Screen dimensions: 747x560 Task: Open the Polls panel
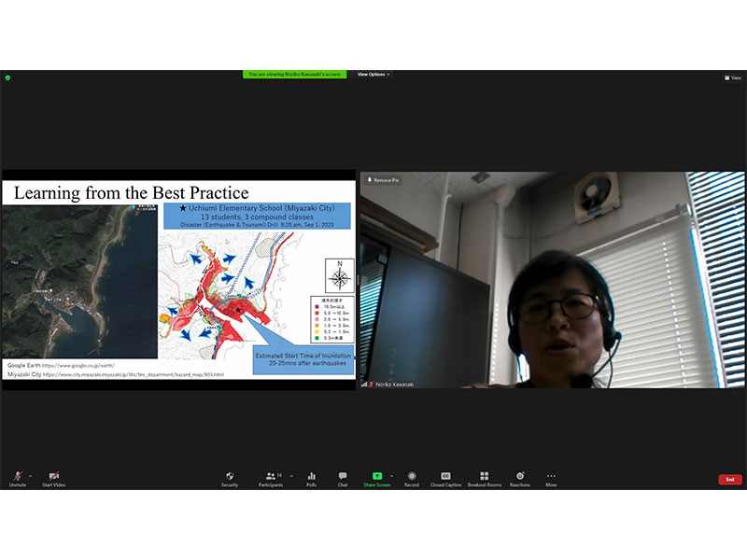(311, 478)
